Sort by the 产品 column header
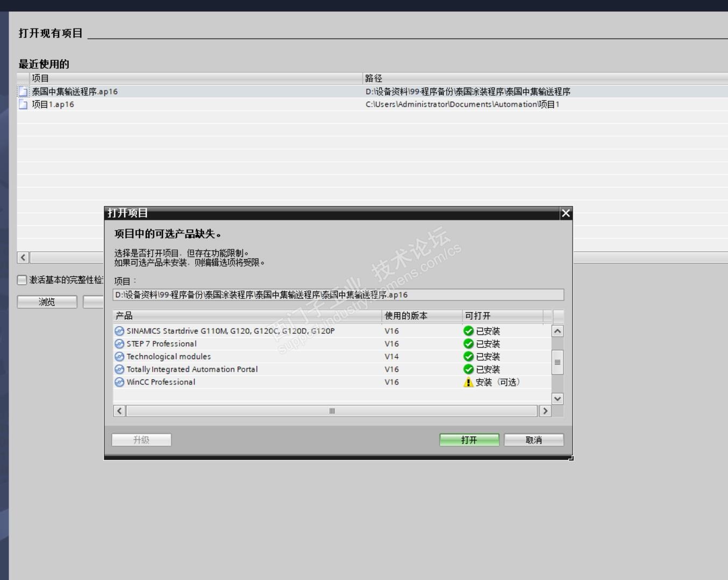This screenshot has height=580, width=728. [247, 316]
